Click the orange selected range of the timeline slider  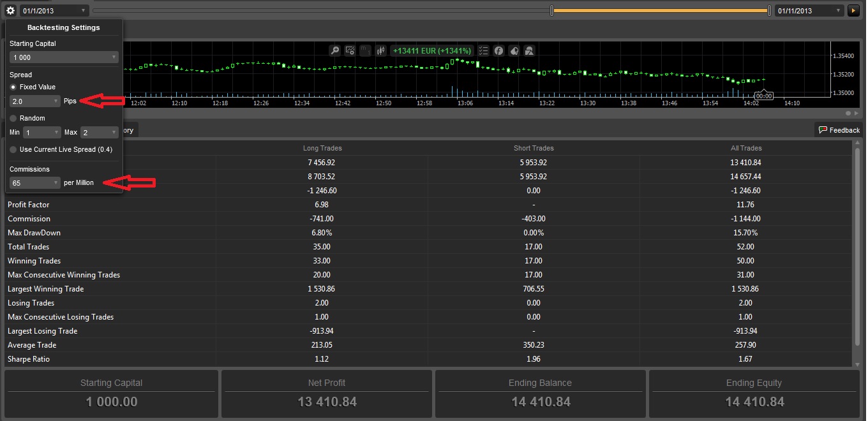coord(661,10)
